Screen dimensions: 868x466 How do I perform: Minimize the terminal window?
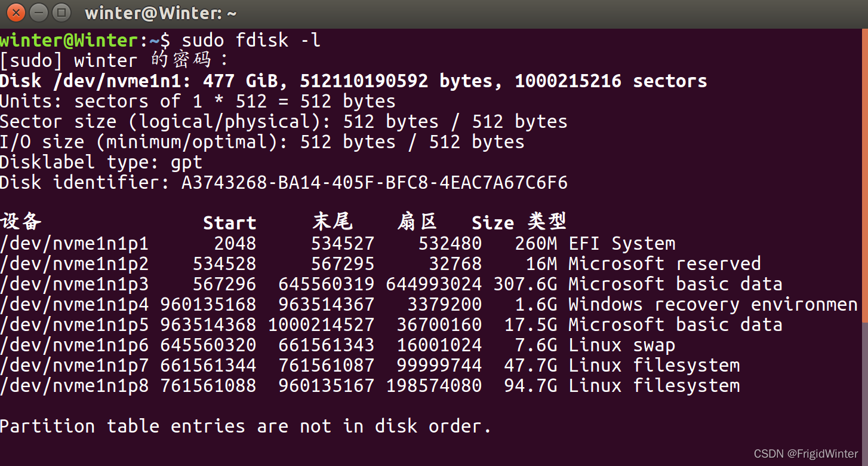39,13
